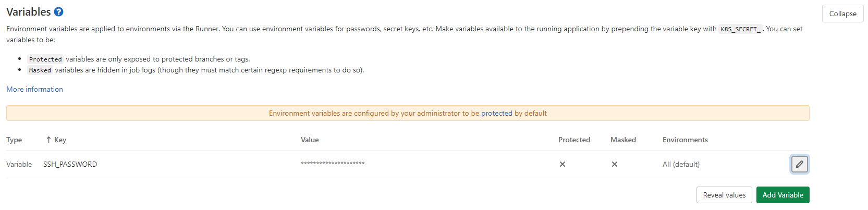Open the More information link

[x=34, y=89]
